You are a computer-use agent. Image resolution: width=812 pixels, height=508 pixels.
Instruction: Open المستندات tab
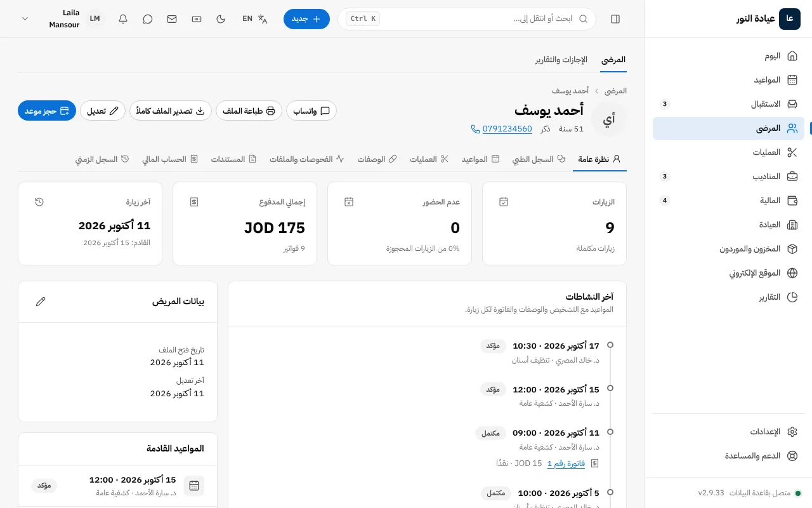[233, 159]
